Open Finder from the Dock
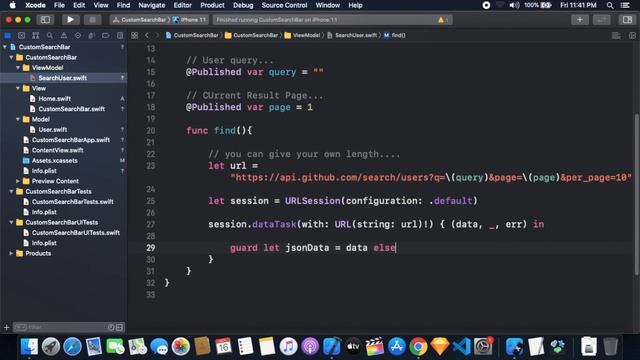The height and width of the screenshot is (360, 640). (29, 347)
